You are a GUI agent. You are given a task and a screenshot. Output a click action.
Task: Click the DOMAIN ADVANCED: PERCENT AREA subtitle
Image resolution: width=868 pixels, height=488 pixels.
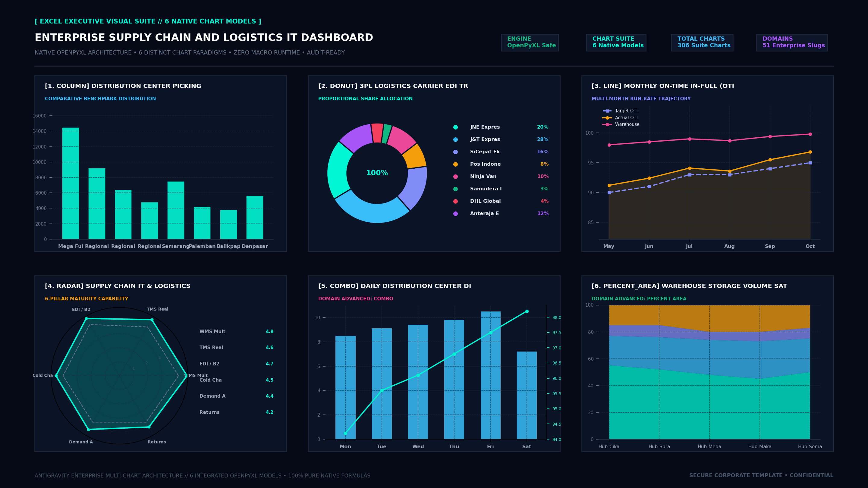coord(639,299)
